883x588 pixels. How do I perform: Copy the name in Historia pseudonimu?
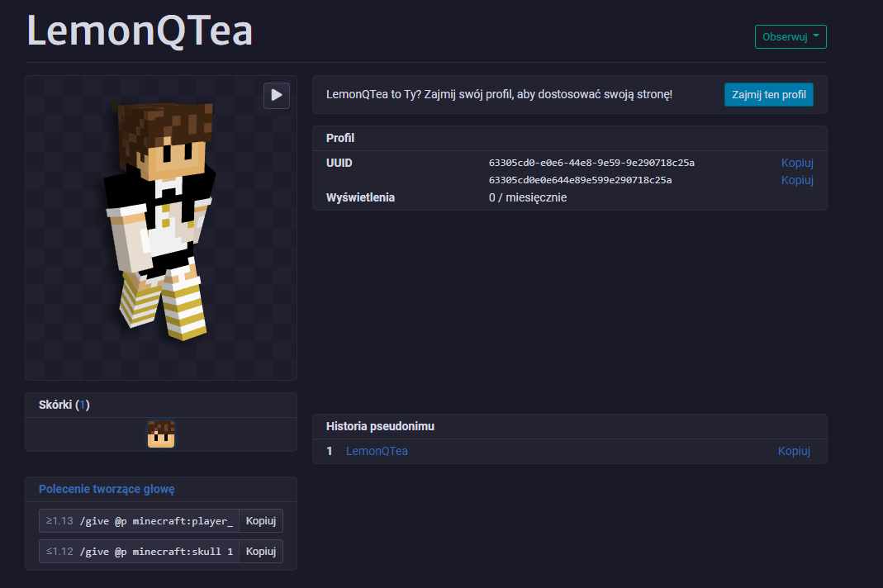coord(794,451)
